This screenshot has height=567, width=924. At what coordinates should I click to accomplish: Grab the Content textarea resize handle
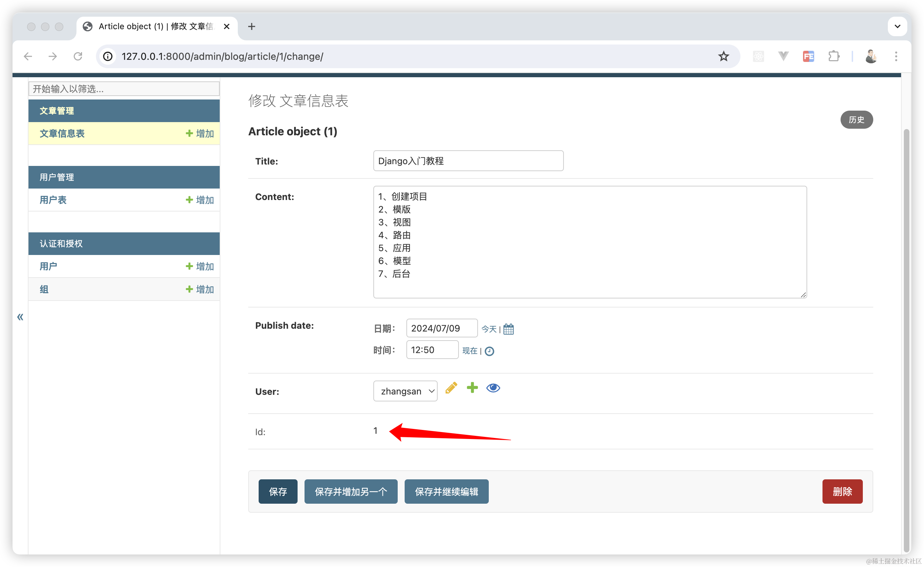tap(803, 295)
